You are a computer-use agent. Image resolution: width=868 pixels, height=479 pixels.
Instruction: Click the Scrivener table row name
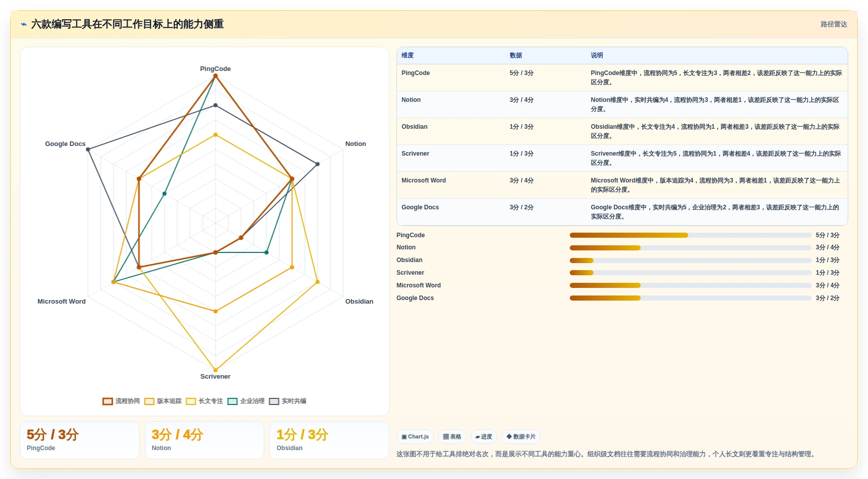415,154
